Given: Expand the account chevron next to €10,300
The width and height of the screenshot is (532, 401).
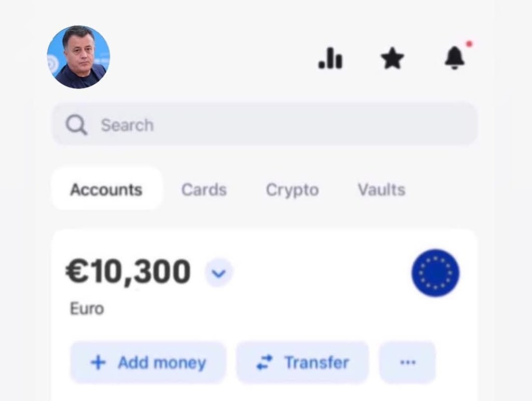Looking at the screenshot, I should pyautogui.click(x=219, y=273).
